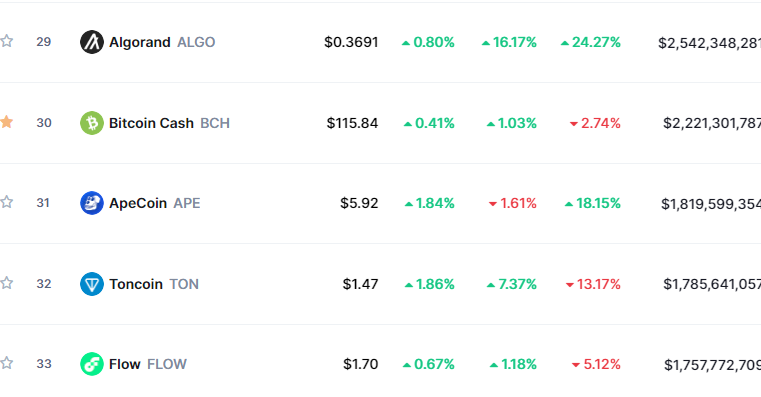This screenshot has height=397, width=761.
Task: Open the Bitcoin Cash BCH coin page
Action: click(169, 123)
